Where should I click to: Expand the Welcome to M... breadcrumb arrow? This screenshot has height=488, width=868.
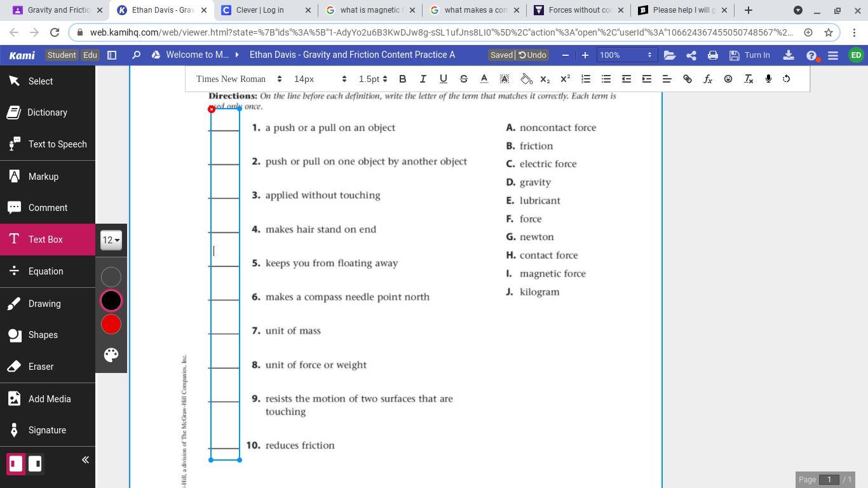tap(237, 55)
